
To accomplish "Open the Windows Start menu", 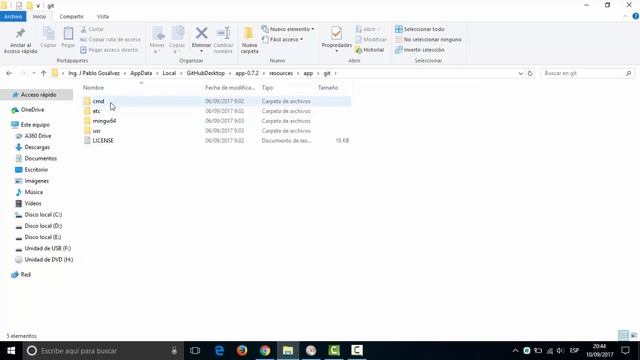I will coord(11,351).
